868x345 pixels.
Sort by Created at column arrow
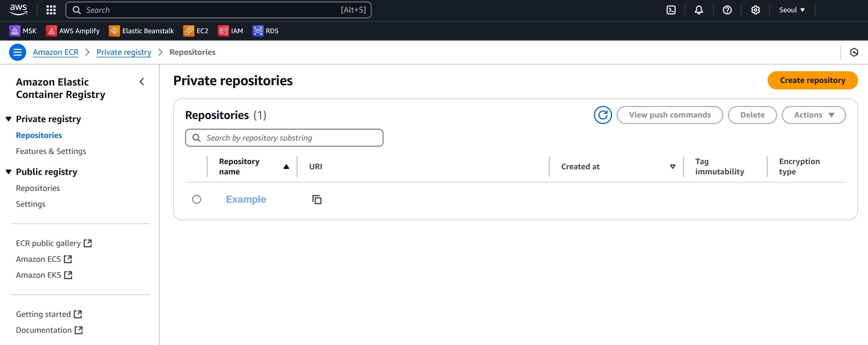tap(672, 167)
